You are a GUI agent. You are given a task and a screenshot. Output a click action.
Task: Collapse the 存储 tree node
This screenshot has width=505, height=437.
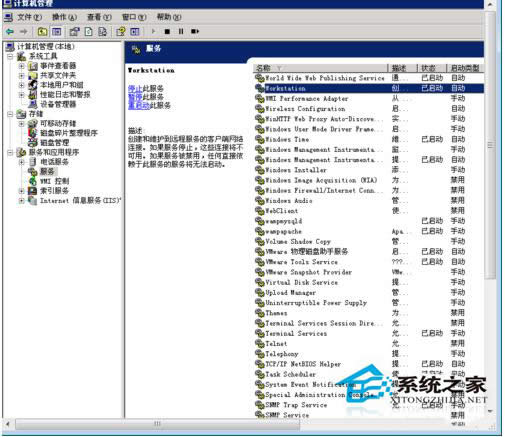(10, 114)
